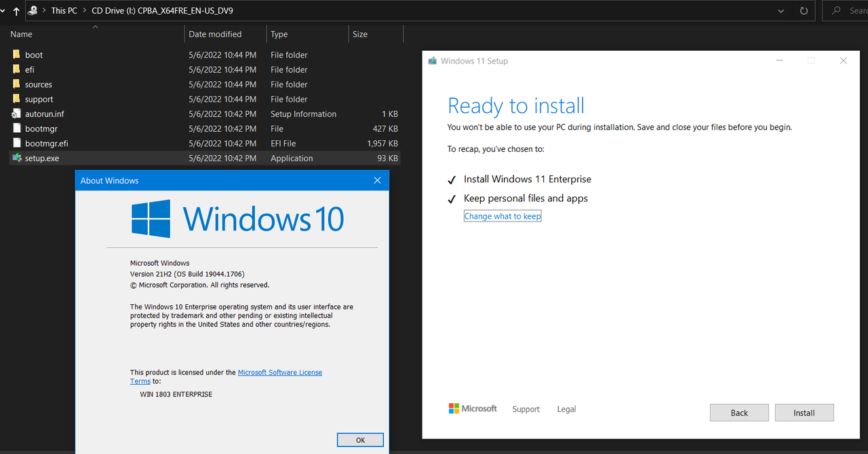Open Change what to keep link

coord(502,216)
